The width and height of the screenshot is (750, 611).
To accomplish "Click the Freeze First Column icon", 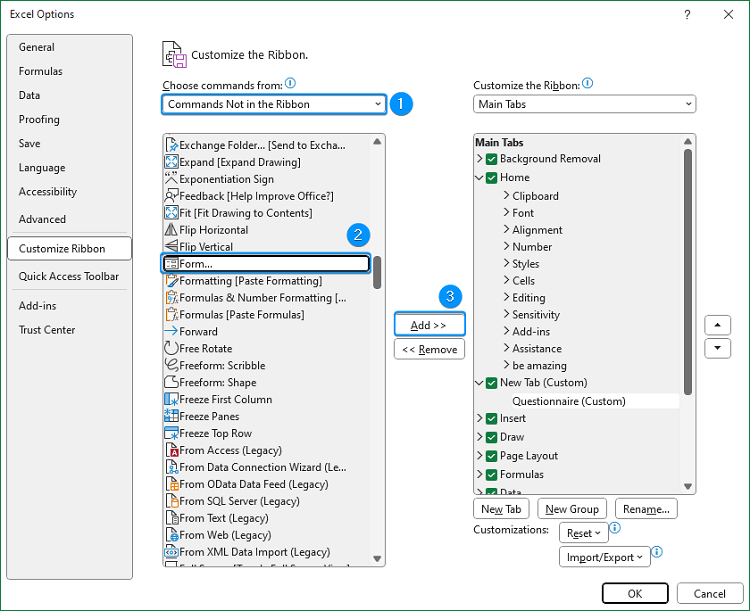I will click(x=171, y=399).
